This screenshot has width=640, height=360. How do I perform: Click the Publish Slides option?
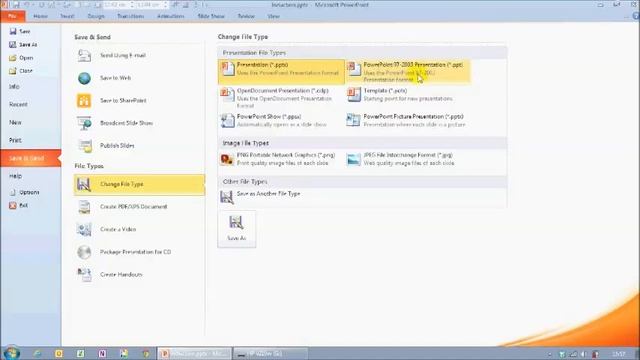[139, 146]
